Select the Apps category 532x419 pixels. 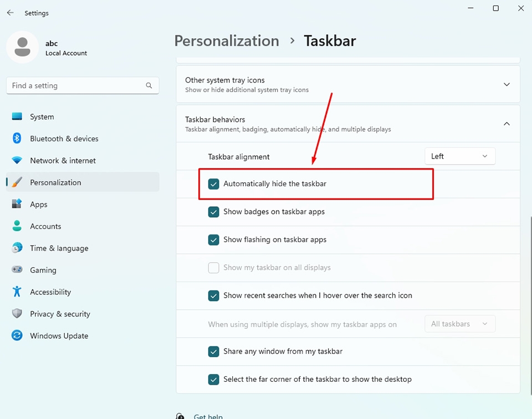(x=83, y=205)
